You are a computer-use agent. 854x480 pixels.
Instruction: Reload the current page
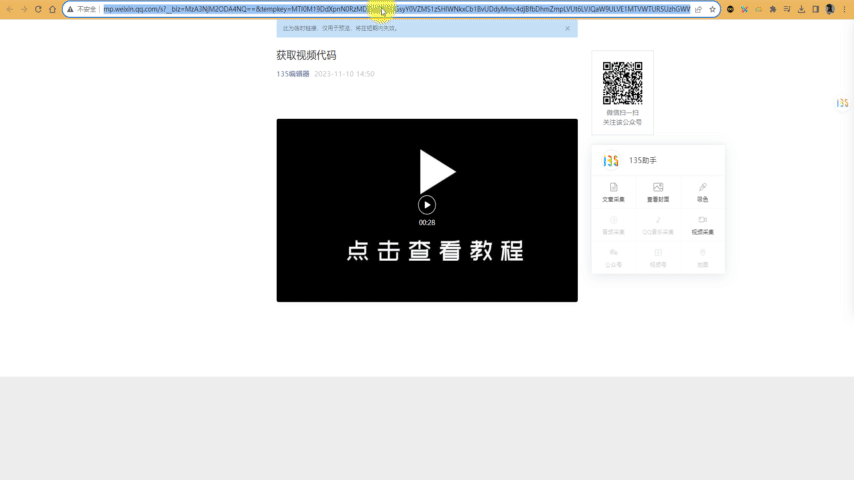click(38, 9)
